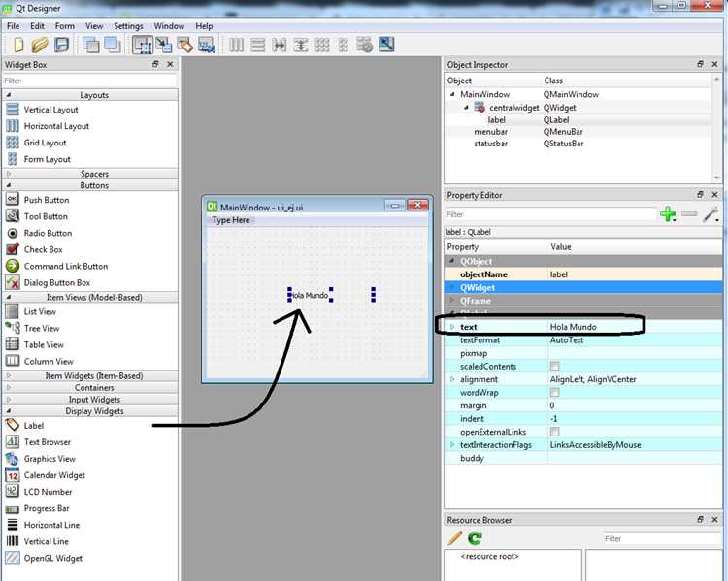
Task: Click the Resource Browser filter field
Action: (662, 538)
